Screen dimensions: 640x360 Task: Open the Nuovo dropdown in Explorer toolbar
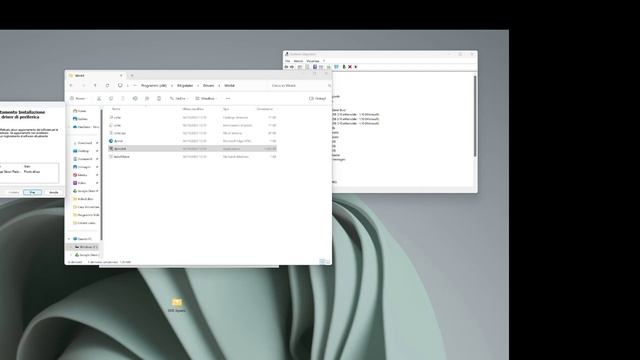pos(78,98)
